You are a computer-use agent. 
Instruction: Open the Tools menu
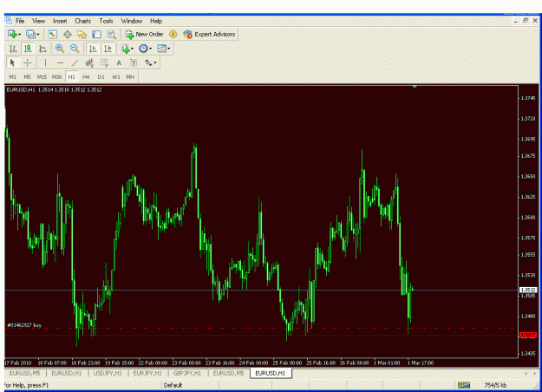pyautogui.click(x=106, y=21)
